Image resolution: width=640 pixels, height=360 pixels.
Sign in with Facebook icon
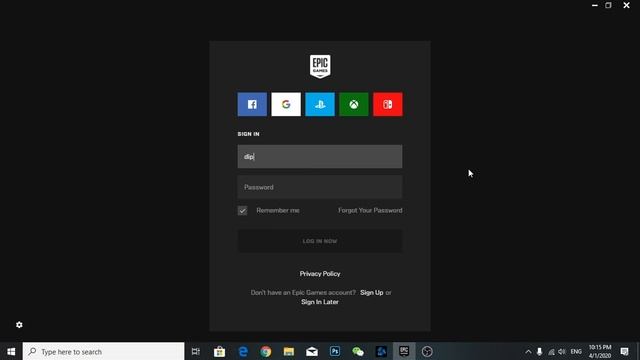tap(252, 104)
